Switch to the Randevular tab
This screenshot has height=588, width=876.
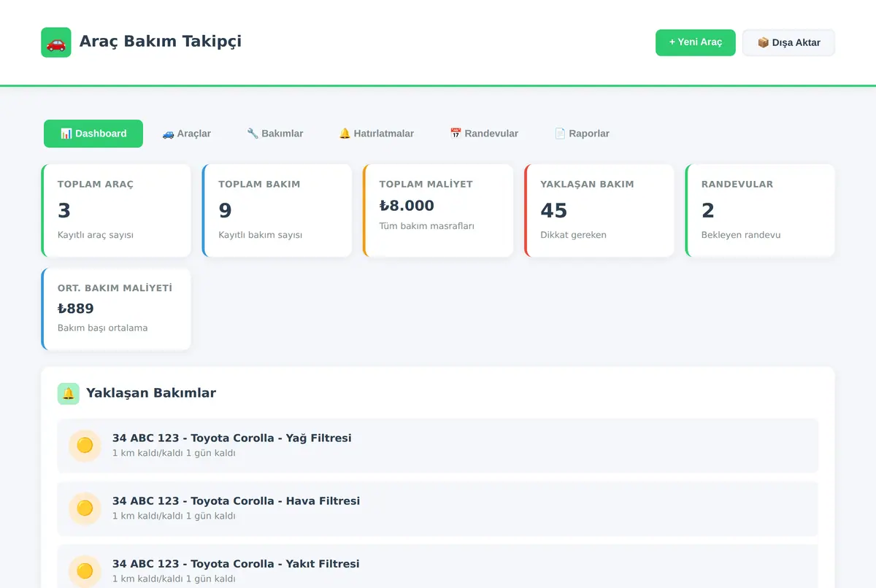pyautogui.click(x=484, y=134)
